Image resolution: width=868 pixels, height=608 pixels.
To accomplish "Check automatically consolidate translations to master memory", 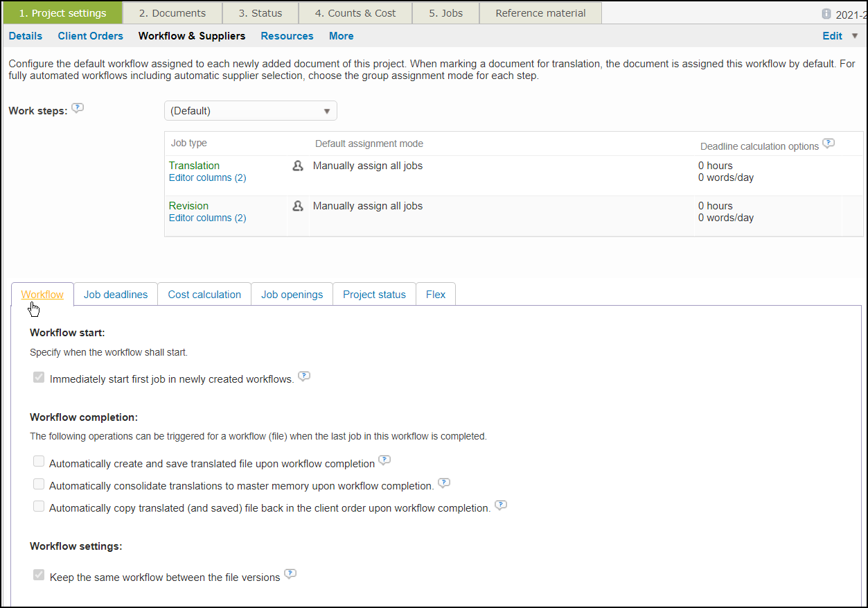I will [39, 483].
